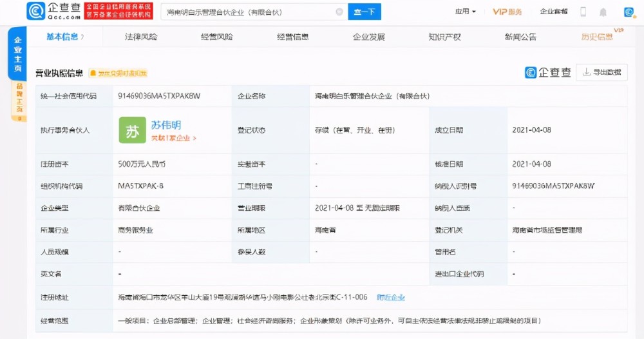
Task: Switch to the 经营风险 tab
Action: tap(216, 37)
